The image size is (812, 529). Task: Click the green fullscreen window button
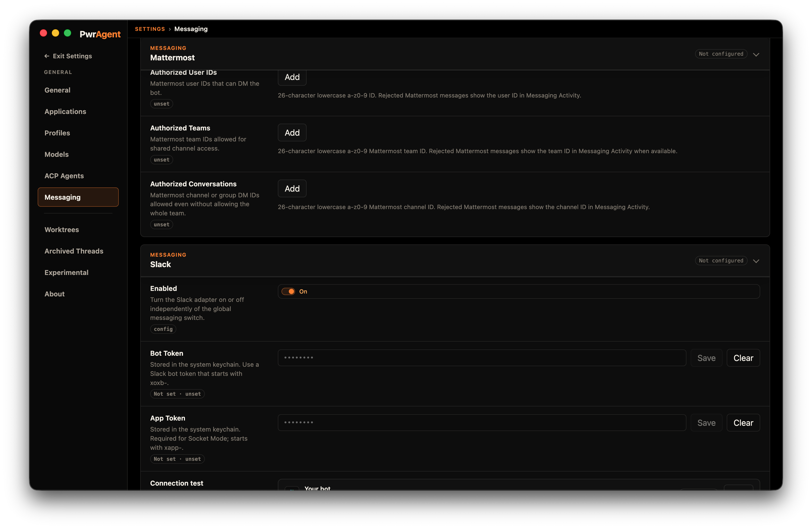(67, 33)
